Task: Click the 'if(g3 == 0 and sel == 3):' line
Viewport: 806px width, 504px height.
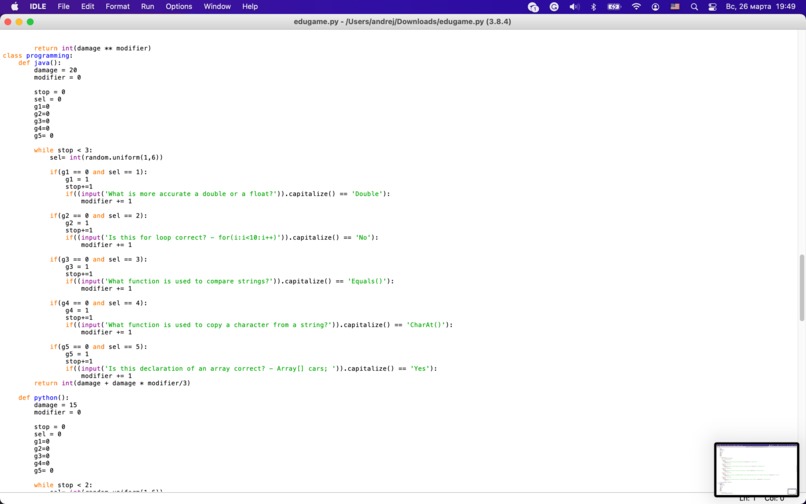Action: 98,259
